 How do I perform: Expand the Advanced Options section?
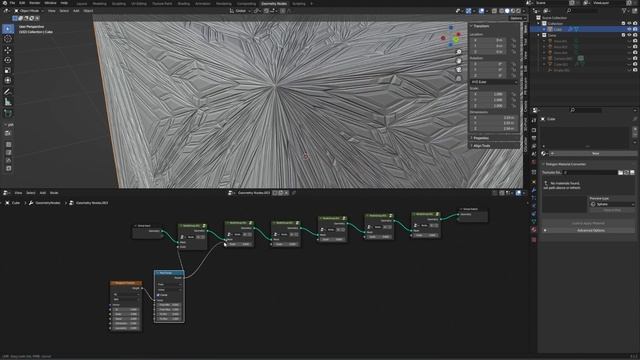(x=590, y=230)
